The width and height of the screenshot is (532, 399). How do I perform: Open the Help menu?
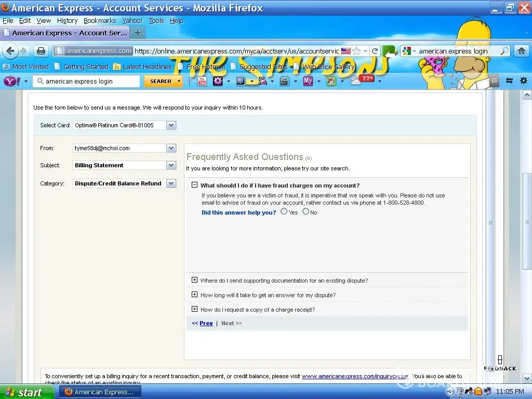(177, 21)
